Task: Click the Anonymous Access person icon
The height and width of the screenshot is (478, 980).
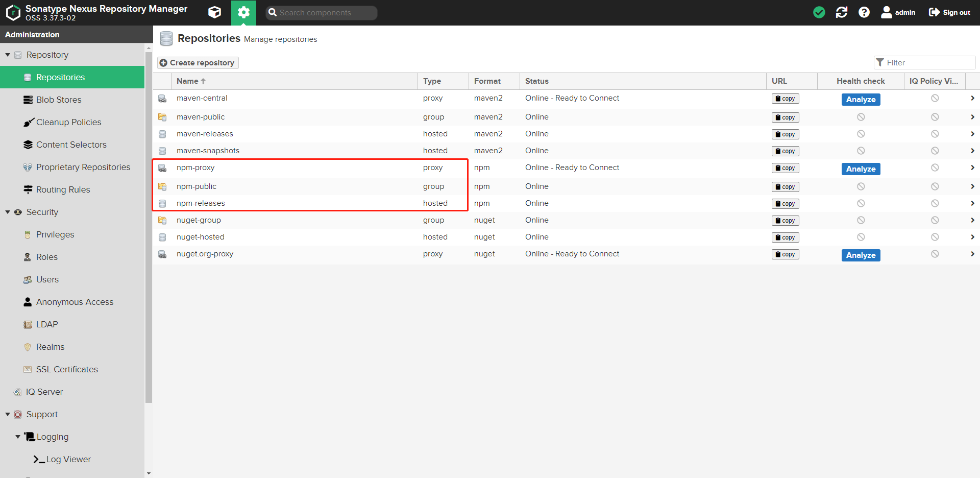Action: (28, 302)
